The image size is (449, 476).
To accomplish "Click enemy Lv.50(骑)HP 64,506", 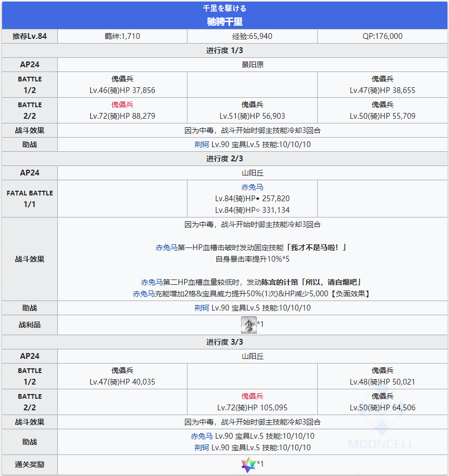I will click(x=382, y=408).
